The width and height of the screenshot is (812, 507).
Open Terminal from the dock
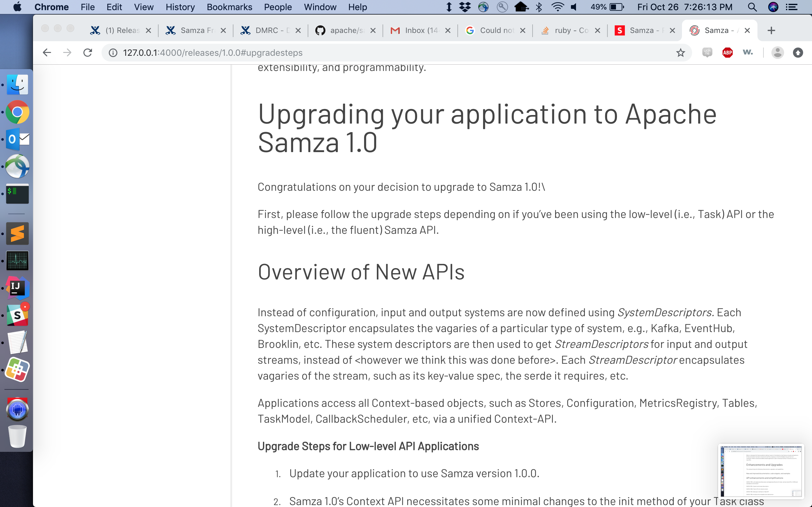17,194
